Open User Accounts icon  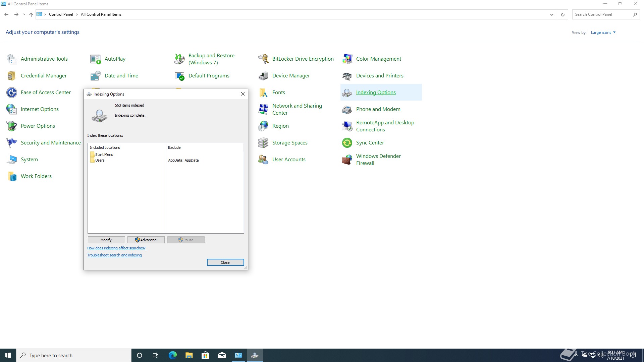pos(263,160)
